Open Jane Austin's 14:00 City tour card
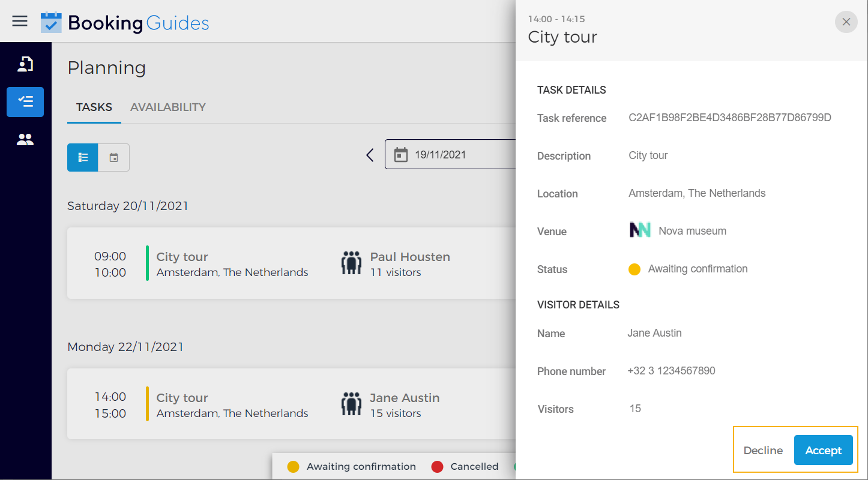868x480 pixels. [291, 404]
